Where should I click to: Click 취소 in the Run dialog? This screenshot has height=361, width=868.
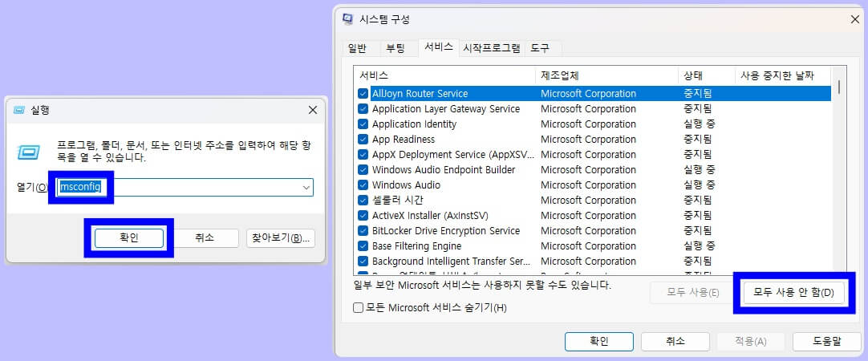205,238
